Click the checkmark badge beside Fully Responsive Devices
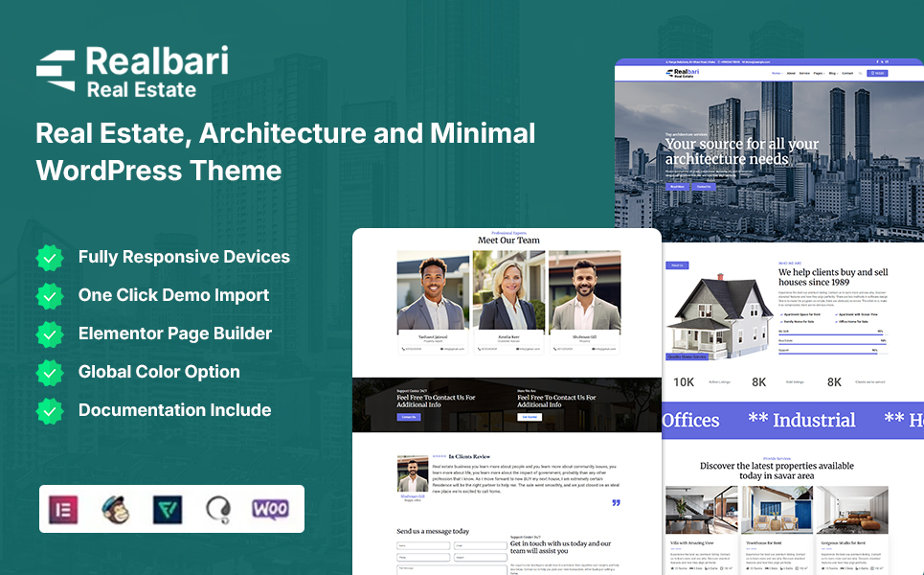 point(49,258)
